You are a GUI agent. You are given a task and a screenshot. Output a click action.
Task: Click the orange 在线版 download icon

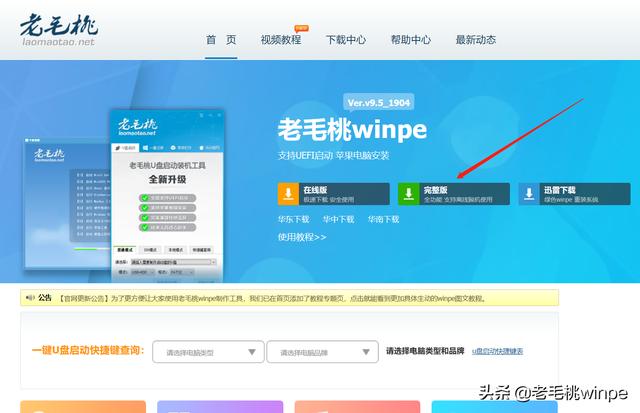(x=288, y=194)
